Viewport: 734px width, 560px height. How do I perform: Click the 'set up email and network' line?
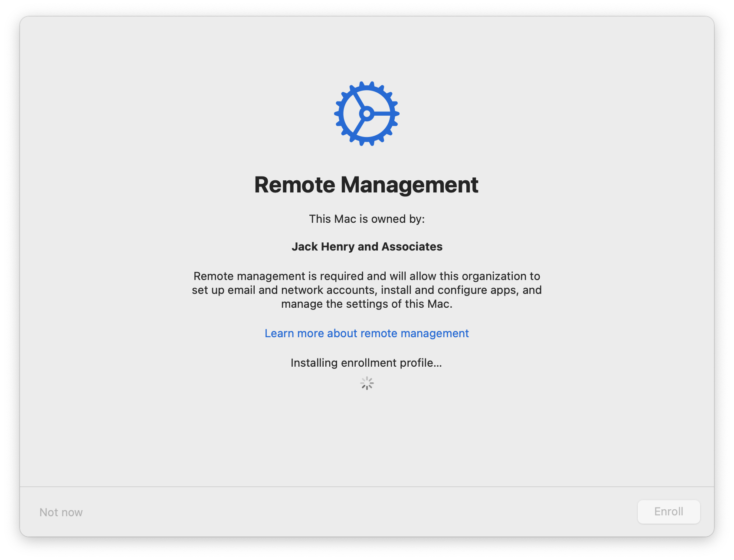click(x=367, y=290)
